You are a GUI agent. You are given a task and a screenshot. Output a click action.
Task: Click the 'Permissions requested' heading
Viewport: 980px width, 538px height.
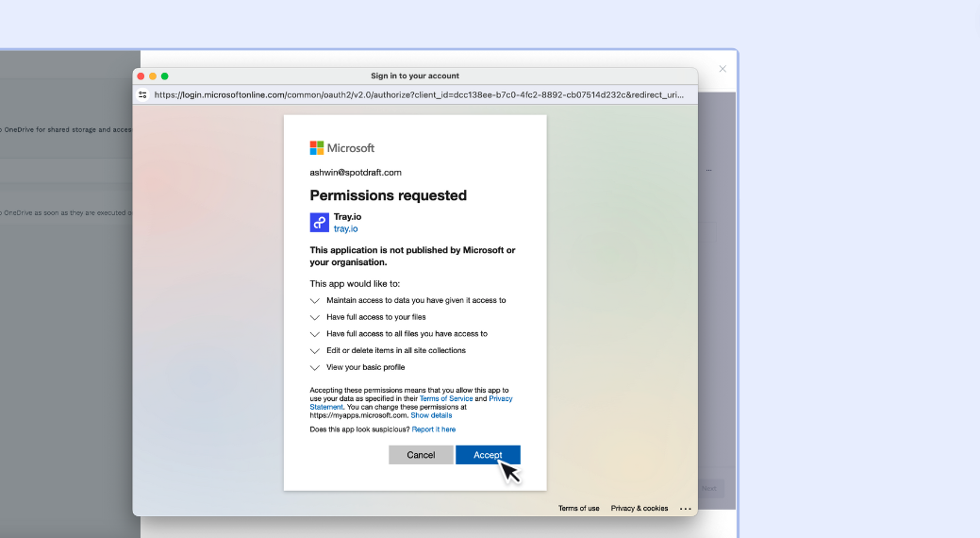point(388,195)
